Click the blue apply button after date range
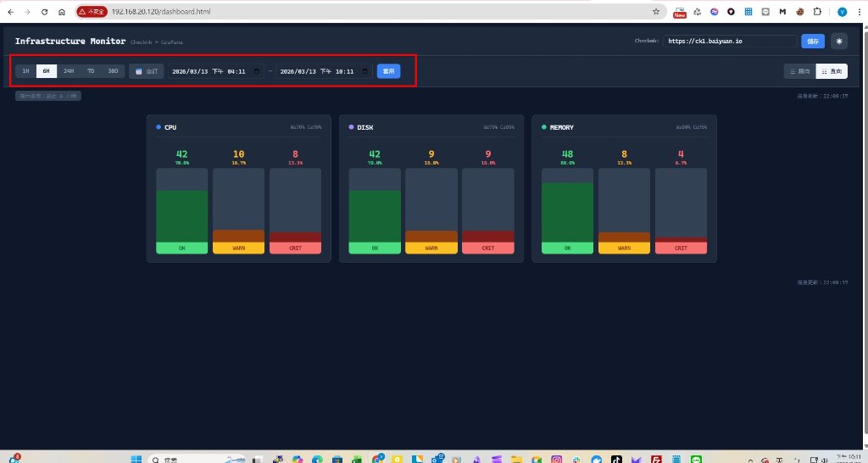868x463 pixels. (388, 71)
